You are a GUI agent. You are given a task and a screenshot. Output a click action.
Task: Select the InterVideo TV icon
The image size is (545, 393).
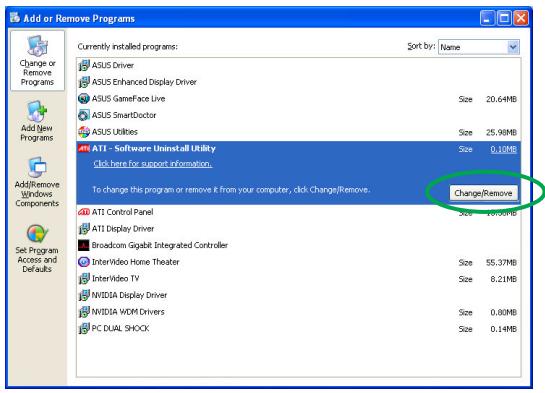tap(84, 278)
